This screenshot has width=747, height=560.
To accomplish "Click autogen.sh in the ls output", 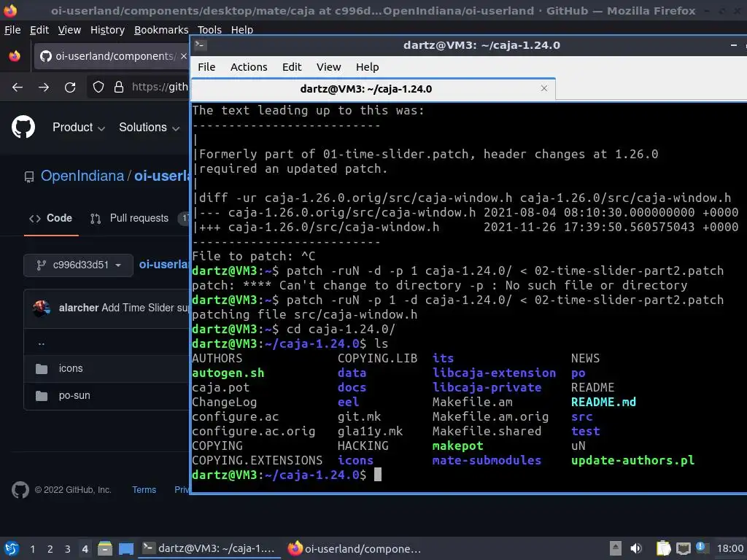I will 228,373.
